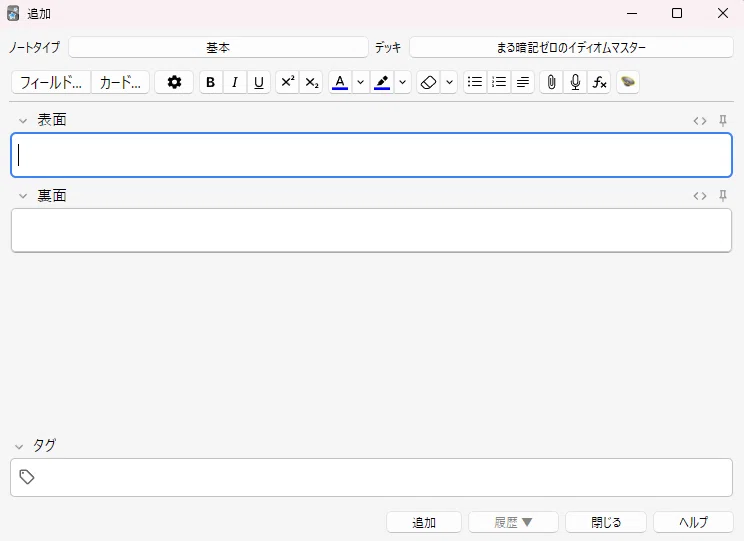This screenshot has height=541, width=744.
Task: Choose note type via 基本 selector
Action: [218, 47]
